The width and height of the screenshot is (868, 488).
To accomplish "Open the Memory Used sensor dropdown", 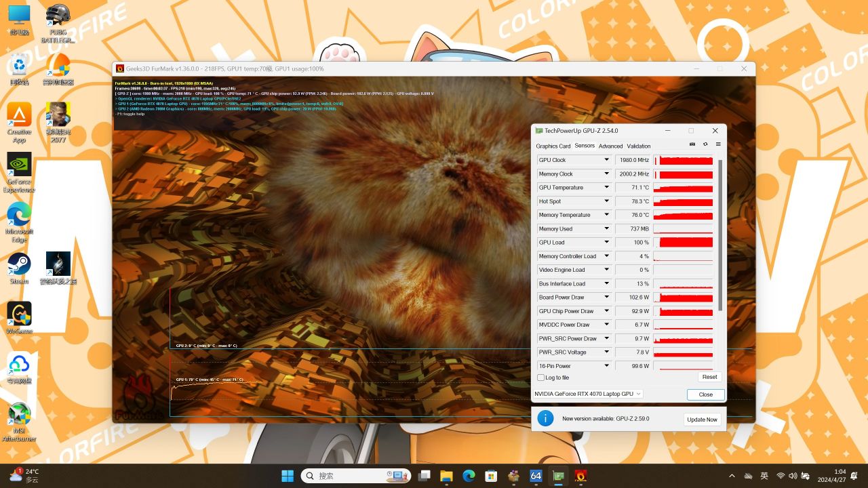I will pyautogui.click(x=607, y=229).
